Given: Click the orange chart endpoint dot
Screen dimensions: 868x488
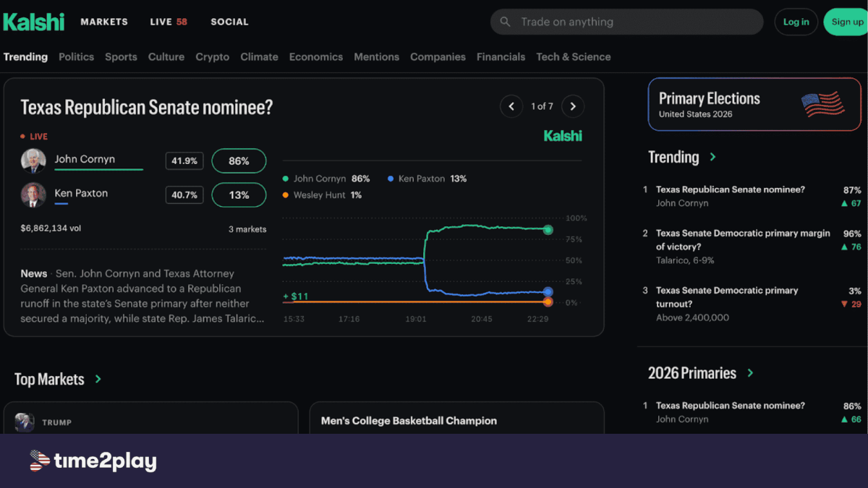Looking at the screenshot, I should (x=548, y=301).
